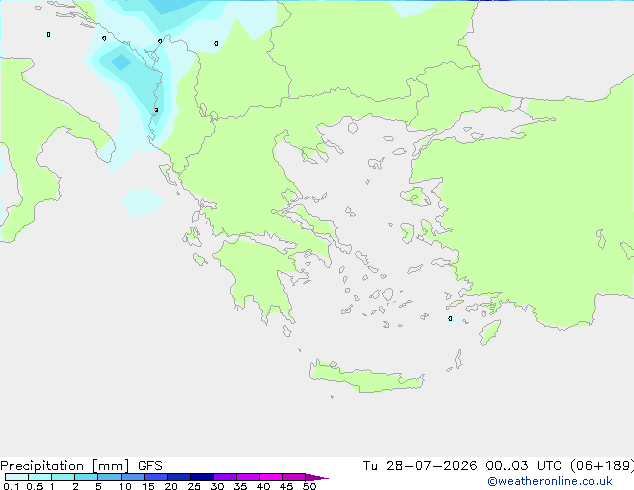The height and width of the screenshot is (490, 634).
Task: Select the 30–35 mm purple legend swatch
Action: pos(225,477)
